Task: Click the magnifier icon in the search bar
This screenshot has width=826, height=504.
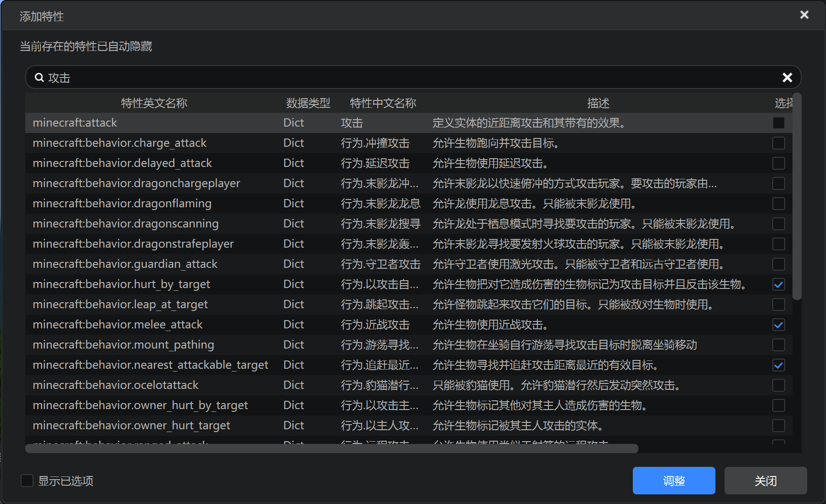Action: [x=39, y=78]
